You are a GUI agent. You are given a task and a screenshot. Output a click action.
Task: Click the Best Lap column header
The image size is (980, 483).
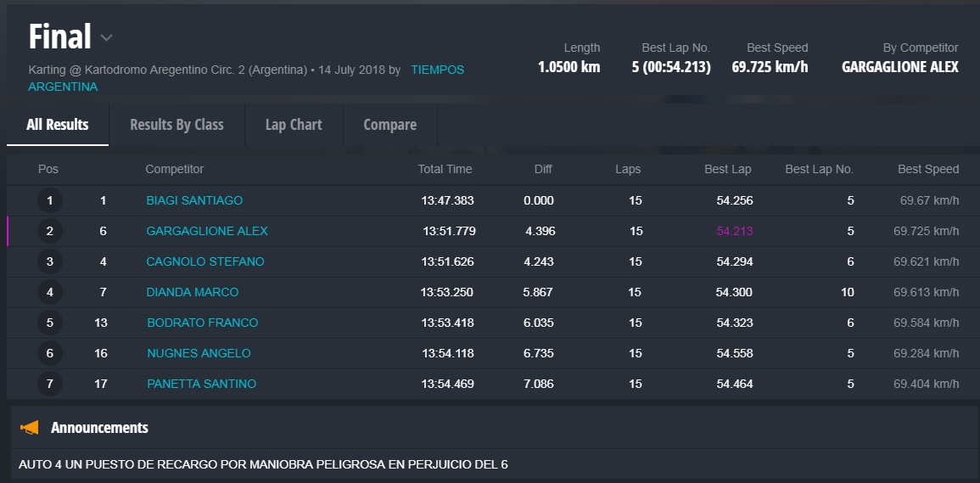[727, 169]
